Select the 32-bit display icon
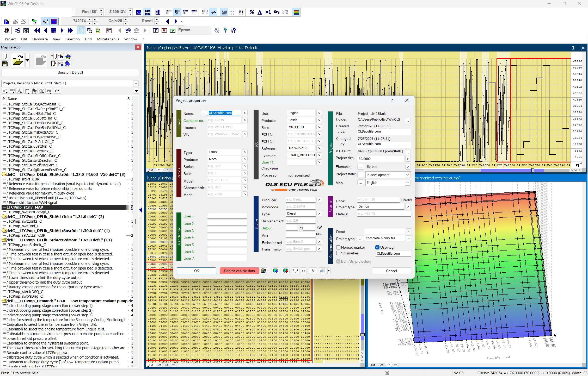 [186, 12]
